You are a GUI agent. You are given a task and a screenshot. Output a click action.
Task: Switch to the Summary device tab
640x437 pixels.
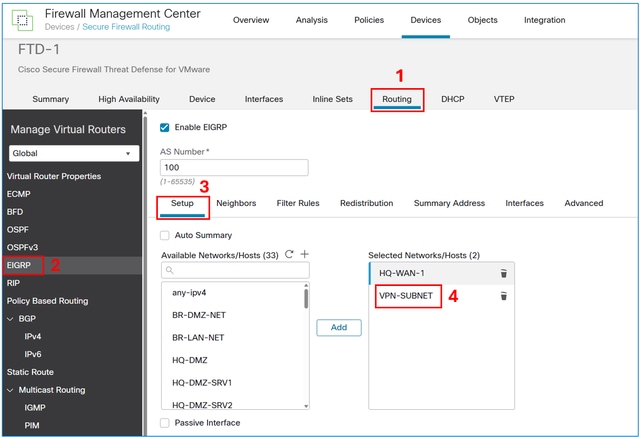click(51, 99)
